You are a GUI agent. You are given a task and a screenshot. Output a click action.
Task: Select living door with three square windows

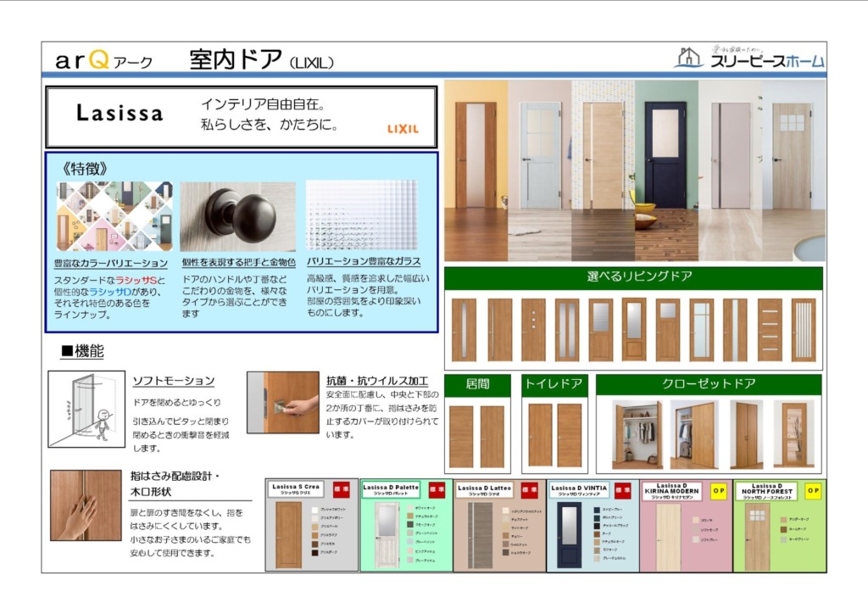[x=534, y=329]
